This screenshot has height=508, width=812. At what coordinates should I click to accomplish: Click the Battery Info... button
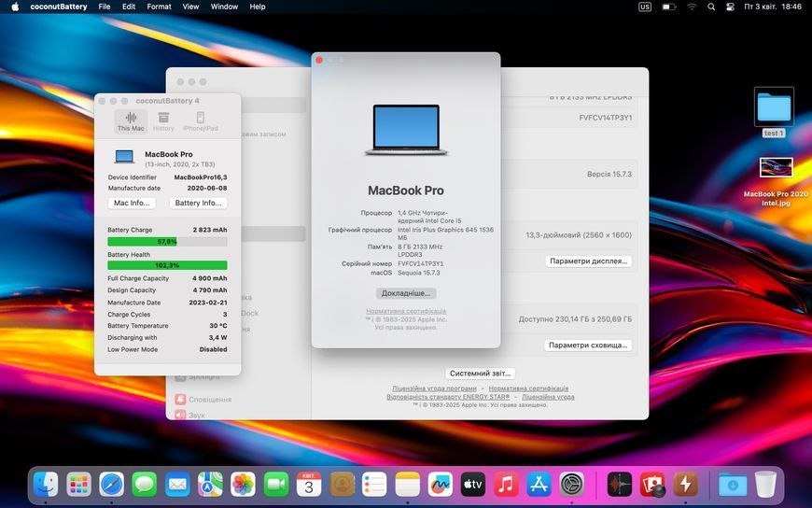coord(199,203)
